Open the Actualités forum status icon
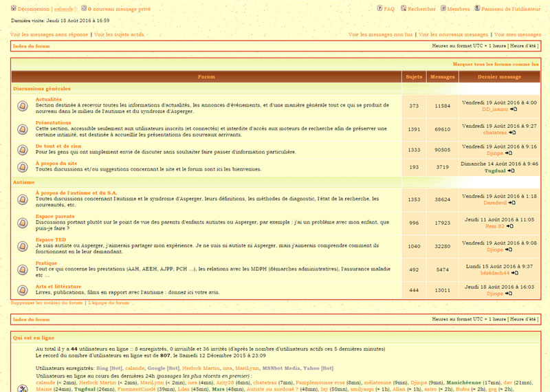Image resolution: width=550 pixels, height=392 pixels. click(23, 106)
